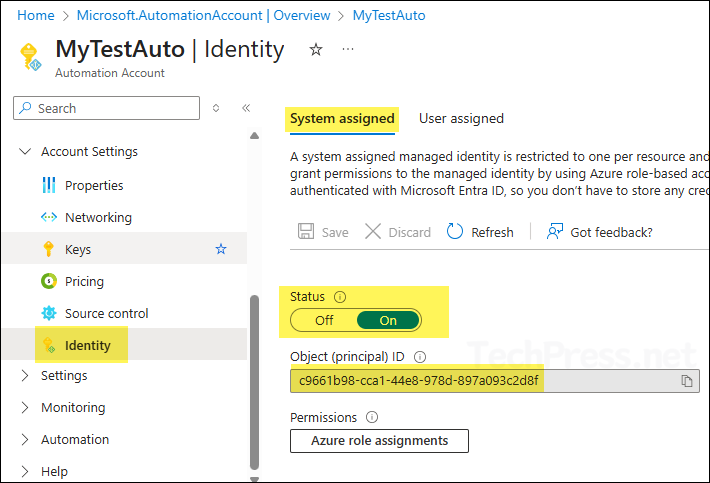Click the favorite star next to Identity title
The image size is (710, 483).
(316, 49)
